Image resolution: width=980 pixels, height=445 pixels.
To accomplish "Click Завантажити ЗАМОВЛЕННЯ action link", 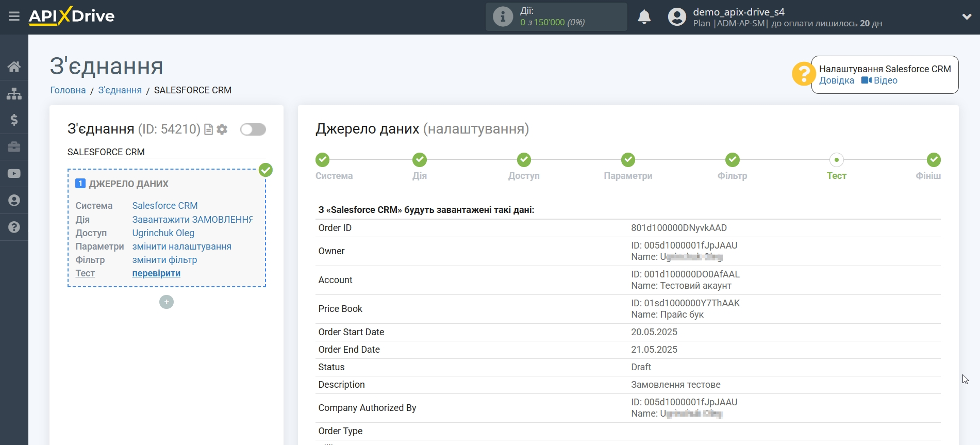I will tap(192, 220).
